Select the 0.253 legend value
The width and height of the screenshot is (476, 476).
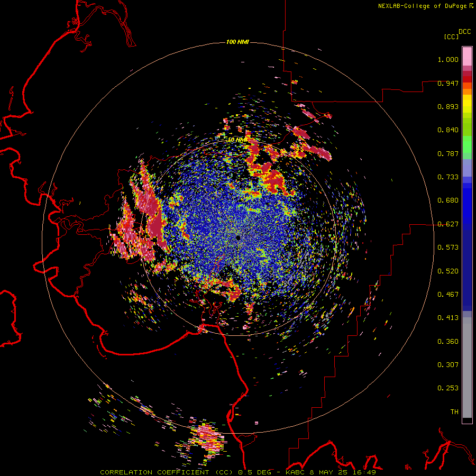(x=448, y=388)
